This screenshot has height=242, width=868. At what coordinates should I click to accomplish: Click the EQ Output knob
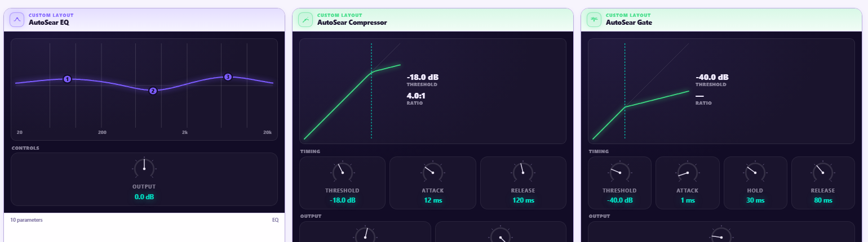[144, 168]
